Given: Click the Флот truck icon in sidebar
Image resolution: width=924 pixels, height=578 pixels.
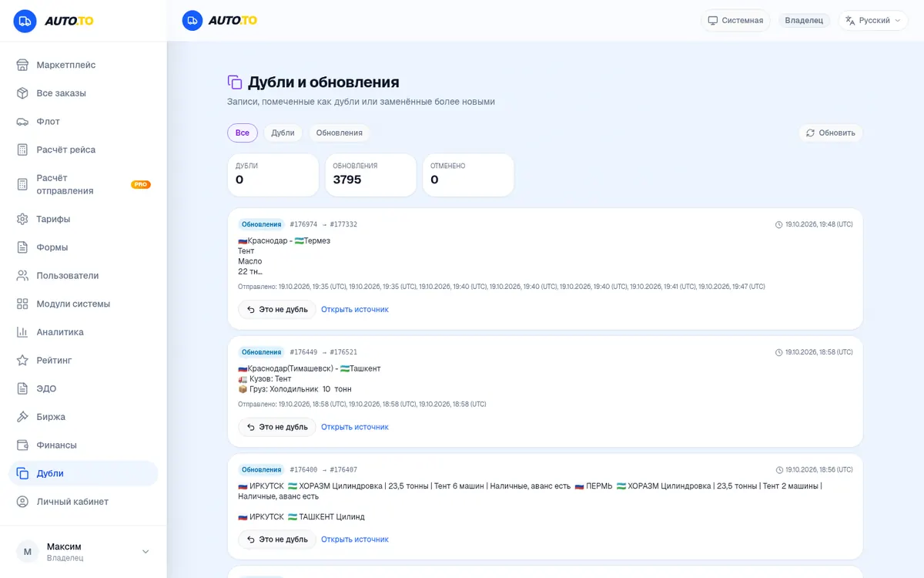Looking at the screenshot, I should [22, 121].
